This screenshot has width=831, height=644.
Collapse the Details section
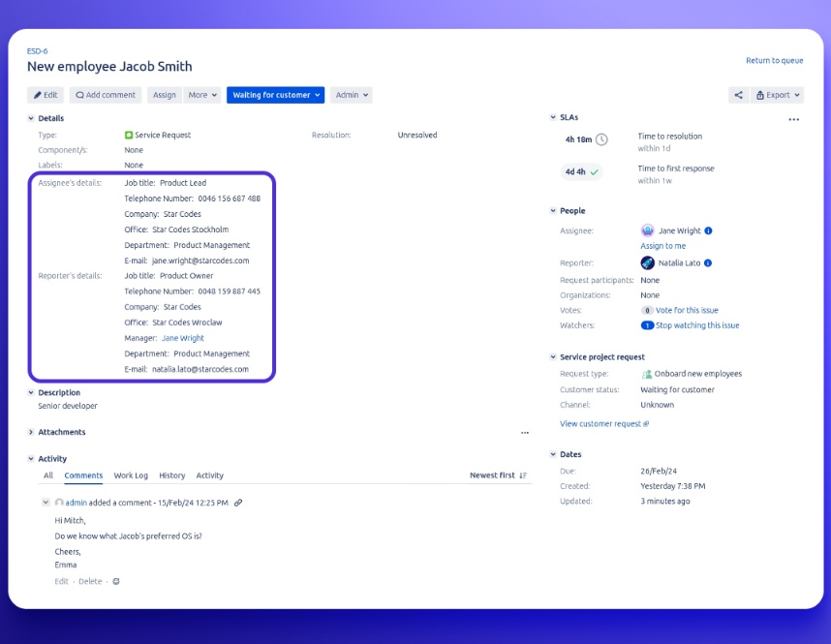point(31,118)
